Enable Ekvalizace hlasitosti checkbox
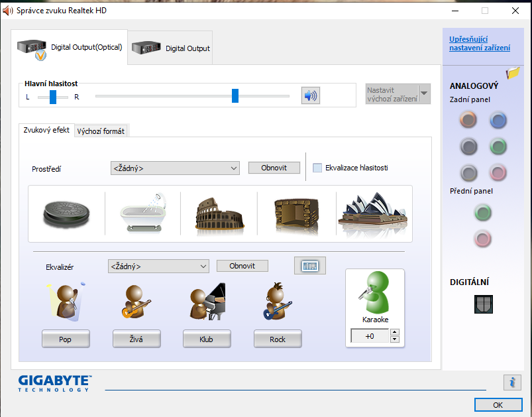The height and width of the screenshot is (417, 532). 317,168
